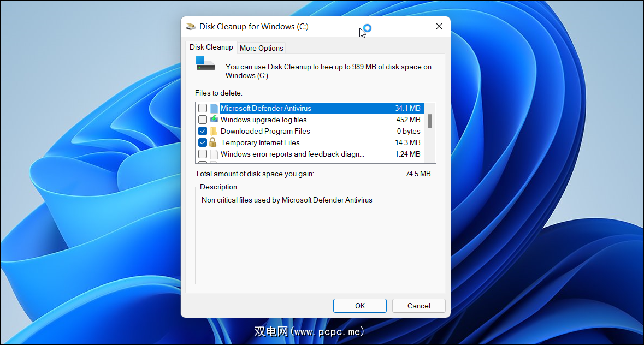Viewport: 644px width, 345px height.
Task: Click the 14.3 MB size value
Action: [407, 143]
